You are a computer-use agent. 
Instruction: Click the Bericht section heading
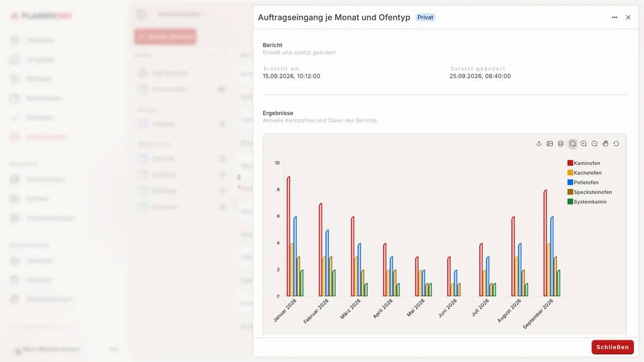(x=273, y=45)
